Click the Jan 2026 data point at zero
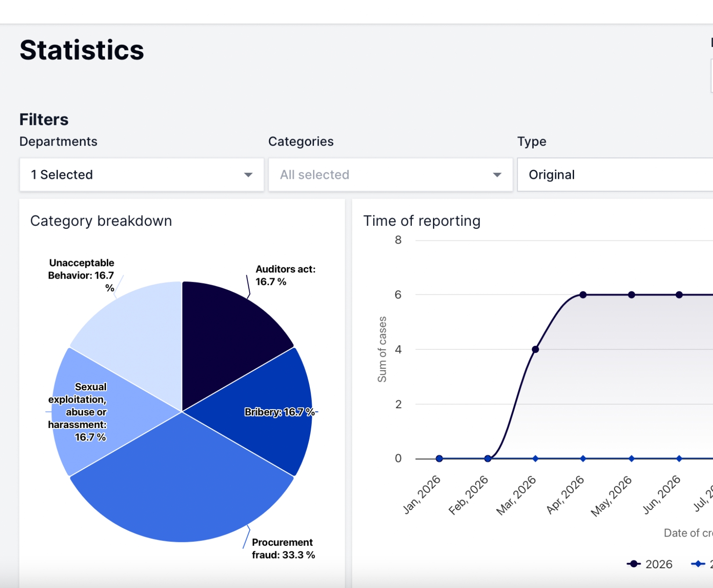The image size is (713, 588). click(x=439, y=458)
